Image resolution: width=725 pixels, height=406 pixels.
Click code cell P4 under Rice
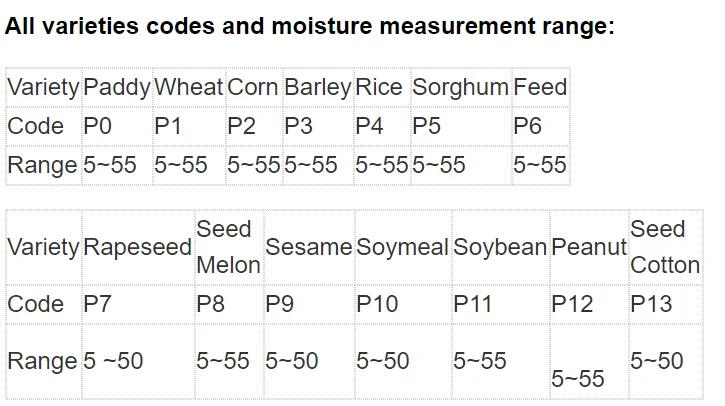370,126
